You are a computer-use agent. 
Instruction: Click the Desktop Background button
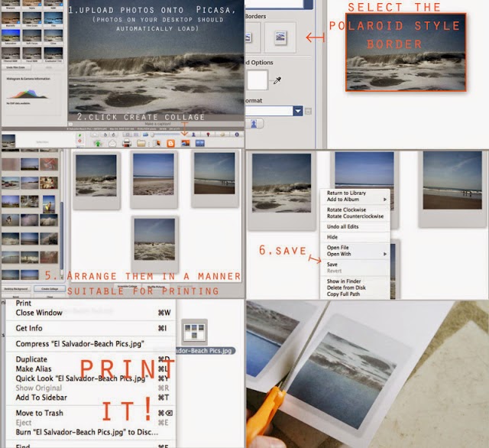coord(16,289)
